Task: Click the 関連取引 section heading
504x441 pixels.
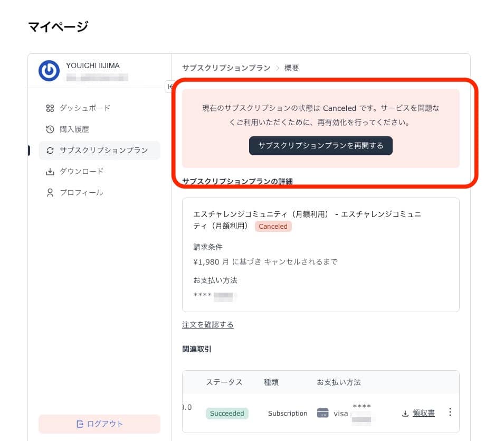Action: click(x=196, y=349)
